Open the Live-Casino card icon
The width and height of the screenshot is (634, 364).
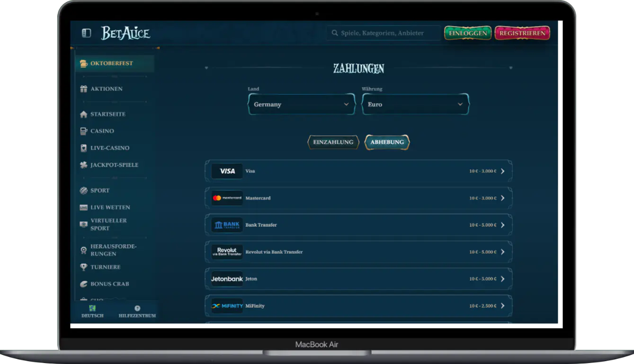point(84,148)
